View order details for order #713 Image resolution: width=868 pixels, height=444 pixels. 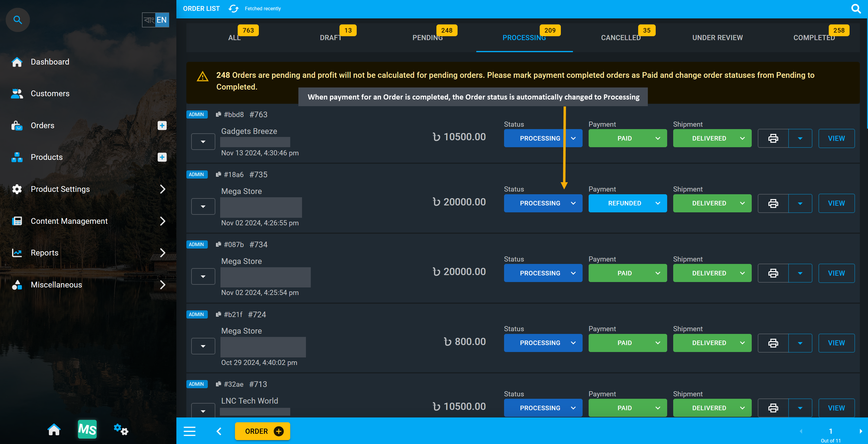tap(837, 408)
